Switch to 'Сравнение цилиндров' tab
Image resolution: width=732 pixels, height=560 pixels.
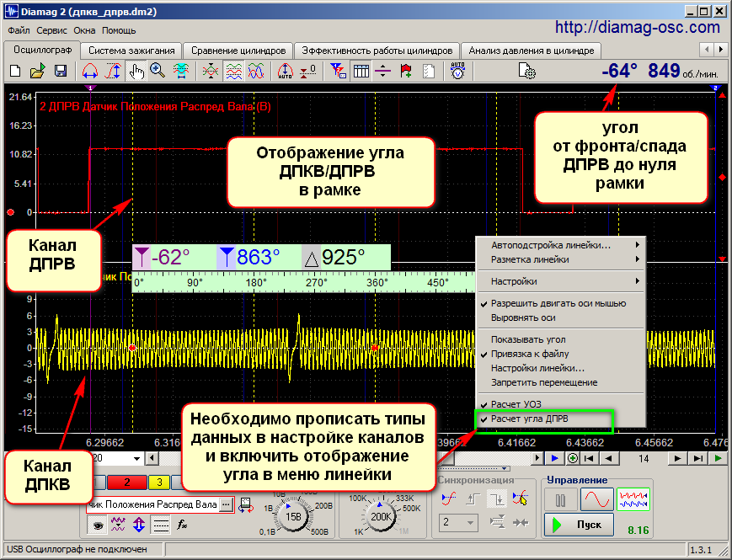[x=238, y=51]
